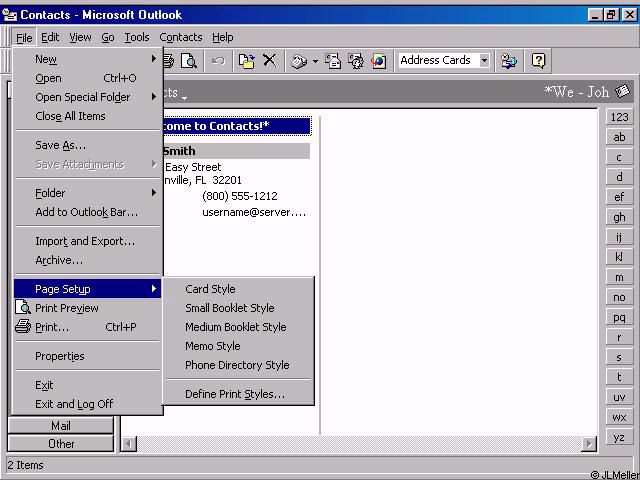Click the printer icon beside Print
Image resolution: width=640 pixels, height=480 pixels.
click(23, 327)
